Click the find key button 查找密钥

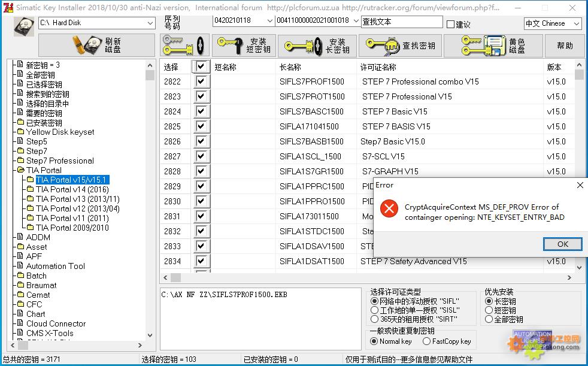coord(400,46)
